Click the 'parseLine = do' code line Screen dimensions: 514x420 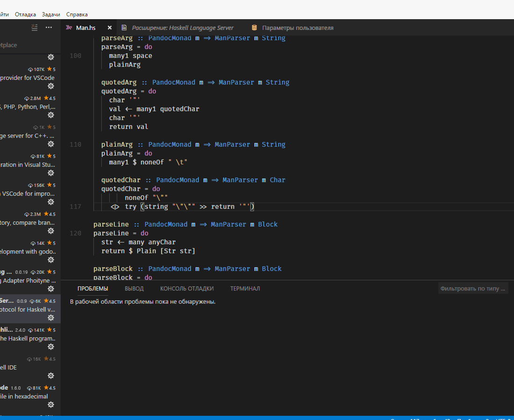pyautogui.click(x=120, y=233)
